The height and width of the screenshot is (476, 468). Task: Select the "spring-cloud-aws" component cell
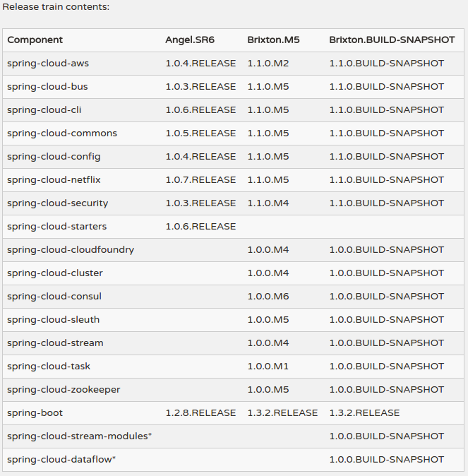point(48,64)
